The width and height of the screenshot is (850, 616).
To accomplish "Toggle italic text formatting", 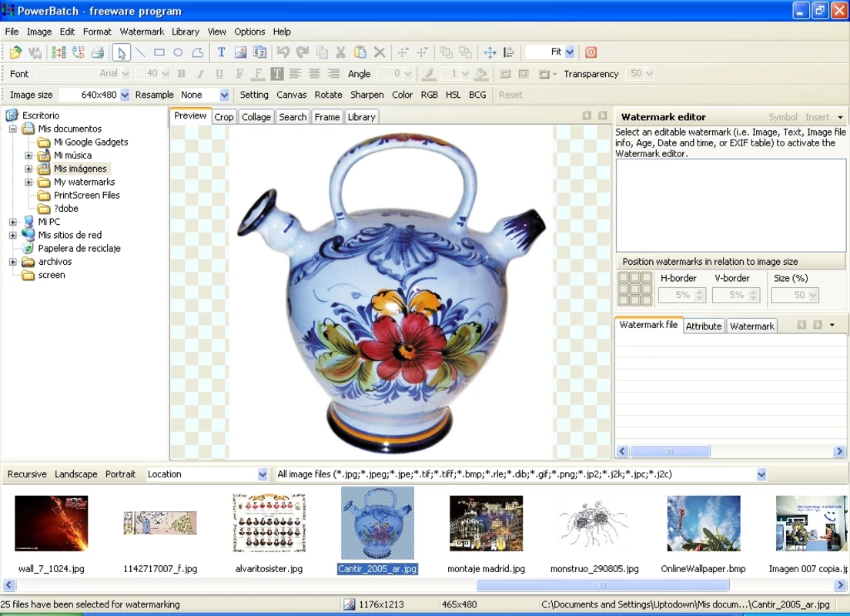I will 201,74.
